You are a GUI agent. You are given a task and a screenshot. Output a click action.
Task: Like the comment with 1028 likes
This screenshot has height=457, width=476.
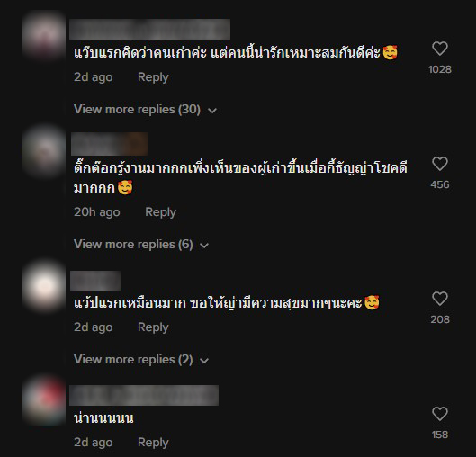point(440,49)
